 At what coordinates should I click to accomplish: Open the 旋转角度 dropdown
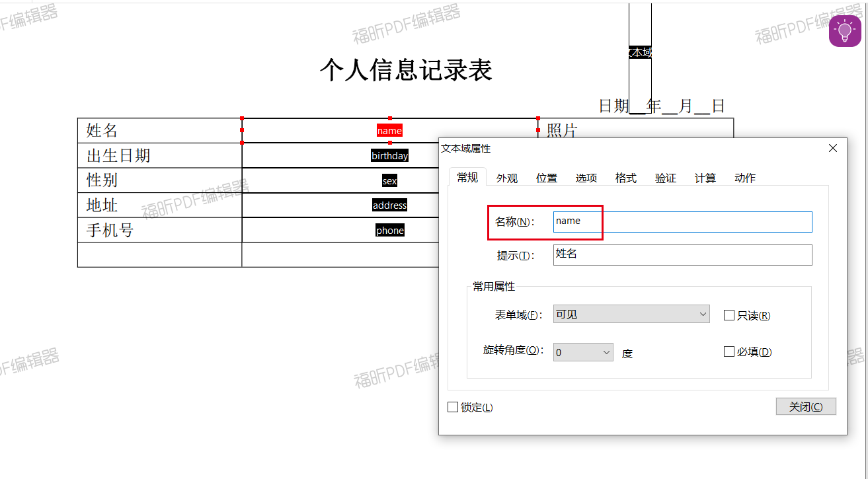pos(583,352)
